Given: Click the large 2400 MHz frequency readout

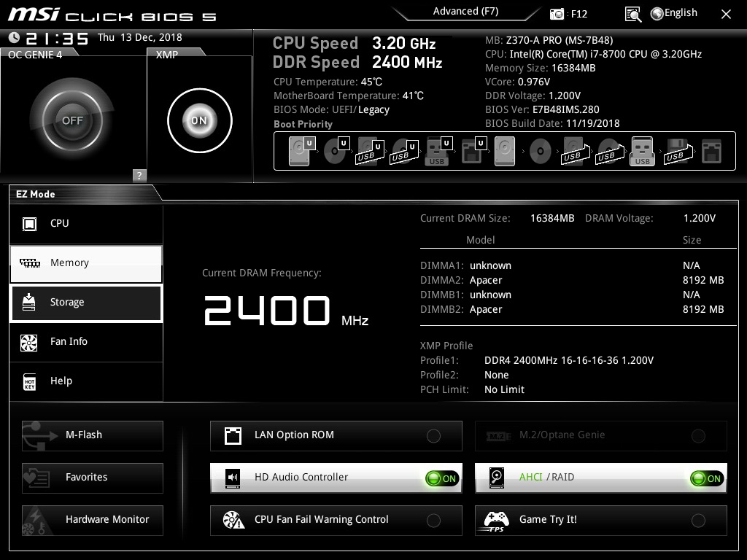Looking at the screenshot, I should (x=286, y=311).
